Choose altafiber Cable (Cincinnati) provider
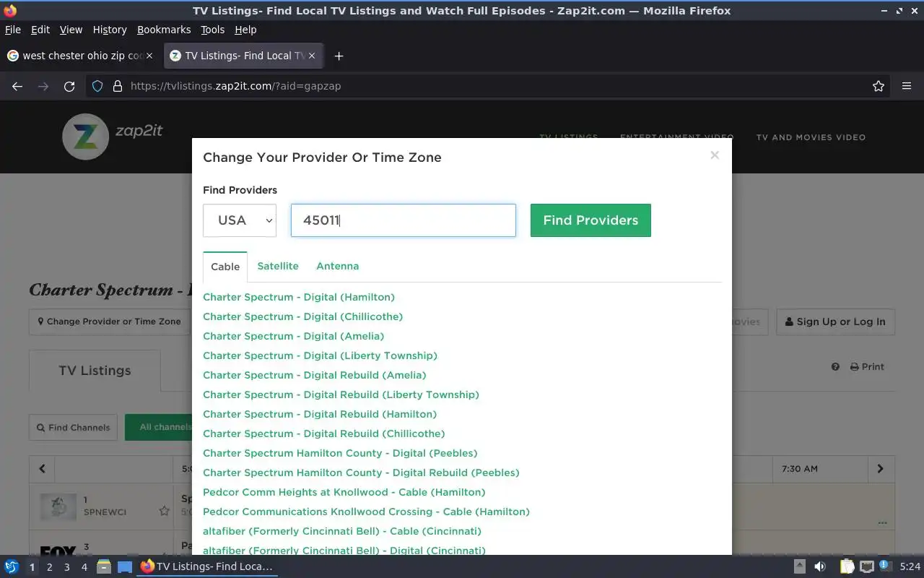 click(342, 531)
